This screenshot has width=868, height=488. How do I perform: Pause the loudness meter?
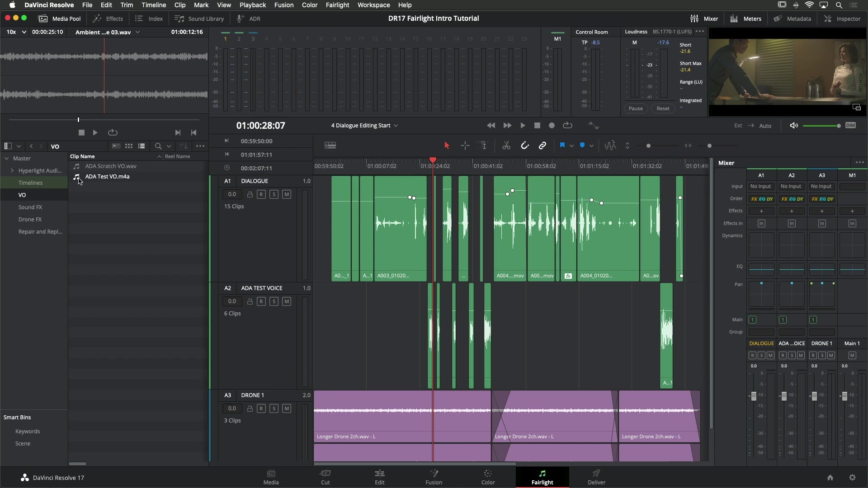click(636, 108)
